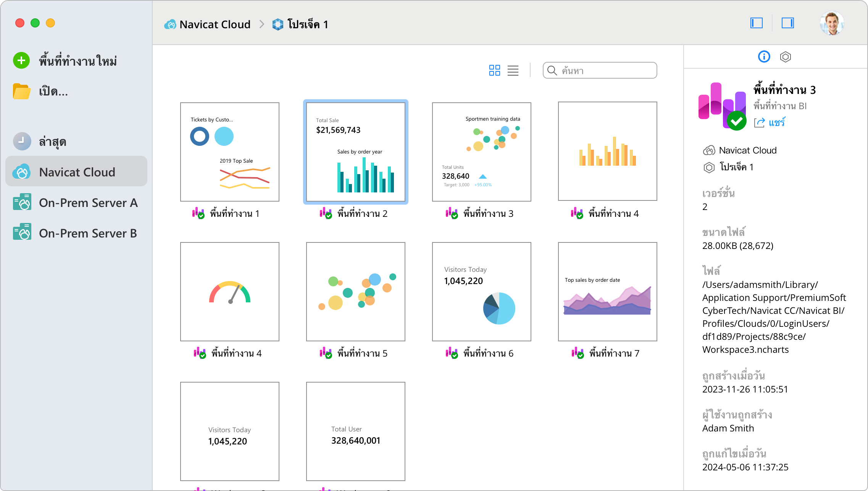The height and width of the screenshot is (491, 868).
Task: Select On-Prem Server A in sidebar
Action: tap(88, 203)
